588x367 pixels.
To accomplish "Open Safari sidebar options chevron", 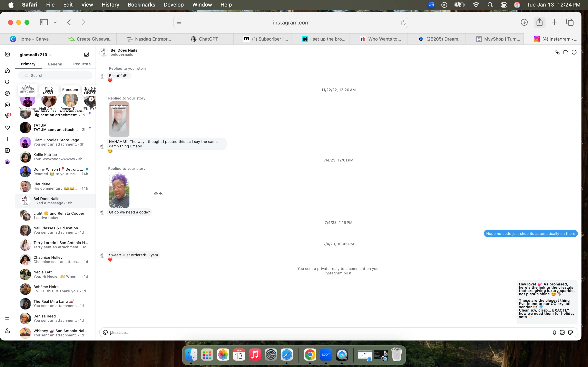I will [x=55, y=22].
